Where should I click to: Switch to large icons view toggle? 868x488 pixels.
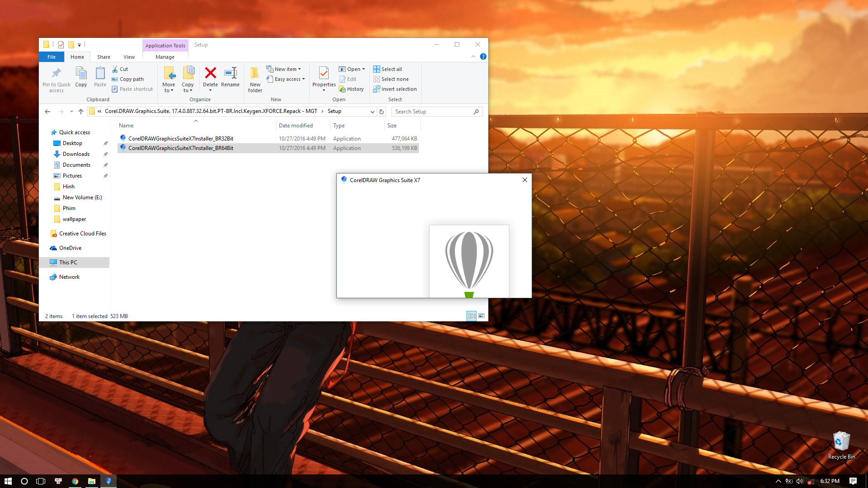(x=481, y=316)
